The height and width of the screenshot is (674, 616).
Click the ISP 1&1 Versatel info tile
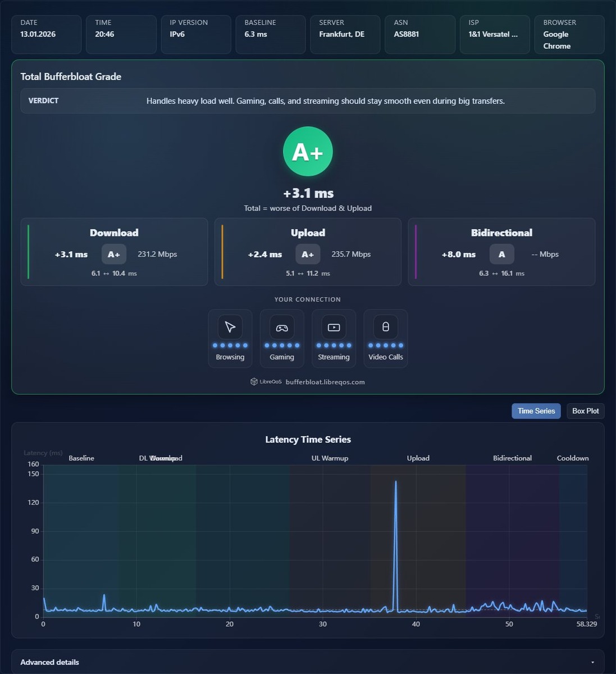[x=495, y=35]
